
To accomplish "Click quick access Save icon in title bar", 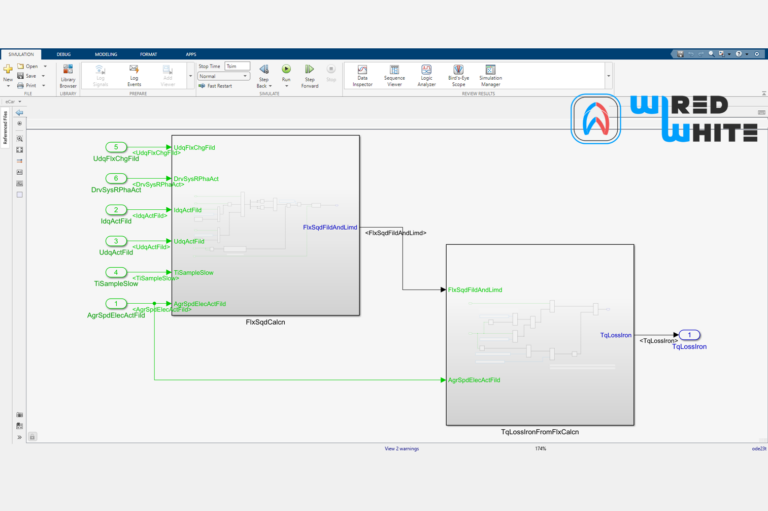I will pos(680,54).
